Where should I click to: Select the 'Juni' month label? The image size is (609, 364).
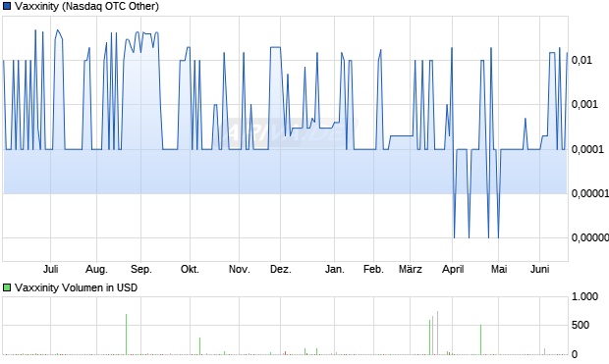[x=540, y=269]
